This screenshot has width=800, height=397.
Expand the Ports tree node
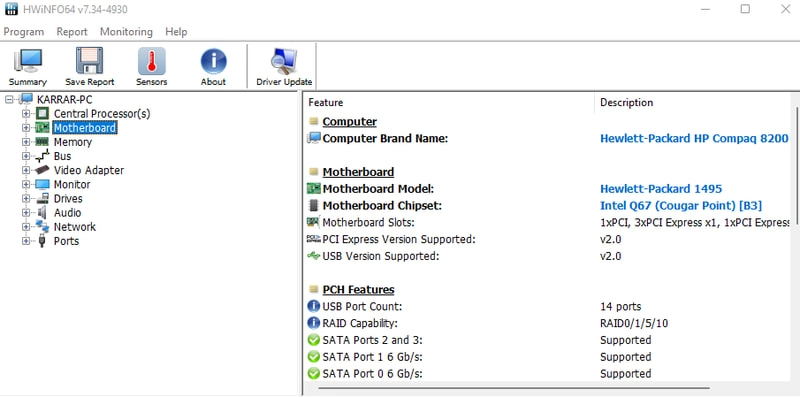tap(26, 241)
